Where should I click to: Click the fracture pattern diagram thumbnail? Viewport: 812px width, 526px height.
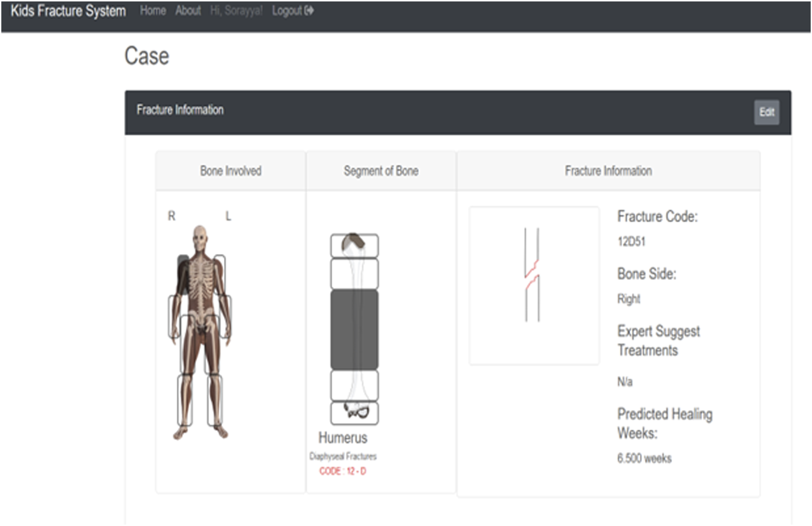pyautogui.click(x=534, y=286)
